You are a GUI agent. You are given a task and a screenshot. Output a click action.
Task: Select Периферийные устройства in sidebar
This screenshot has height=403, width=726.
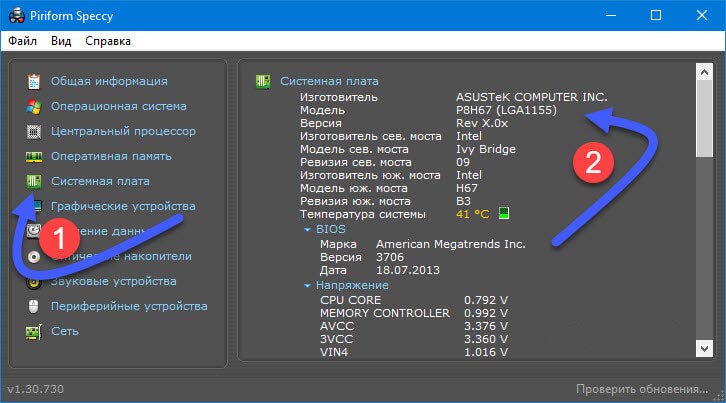point(129,306)
